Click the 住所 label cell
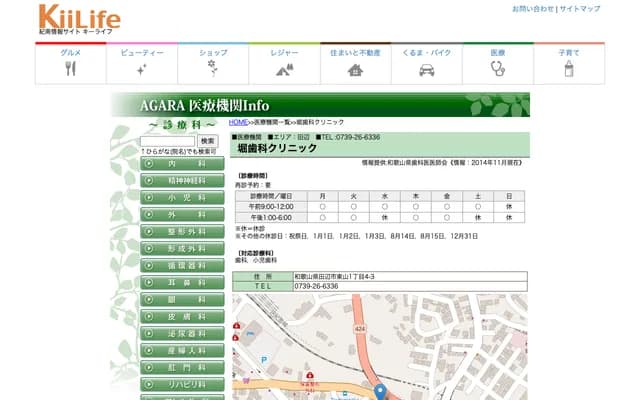Screen dimensions: 640x400 click(x=262, y=276)
